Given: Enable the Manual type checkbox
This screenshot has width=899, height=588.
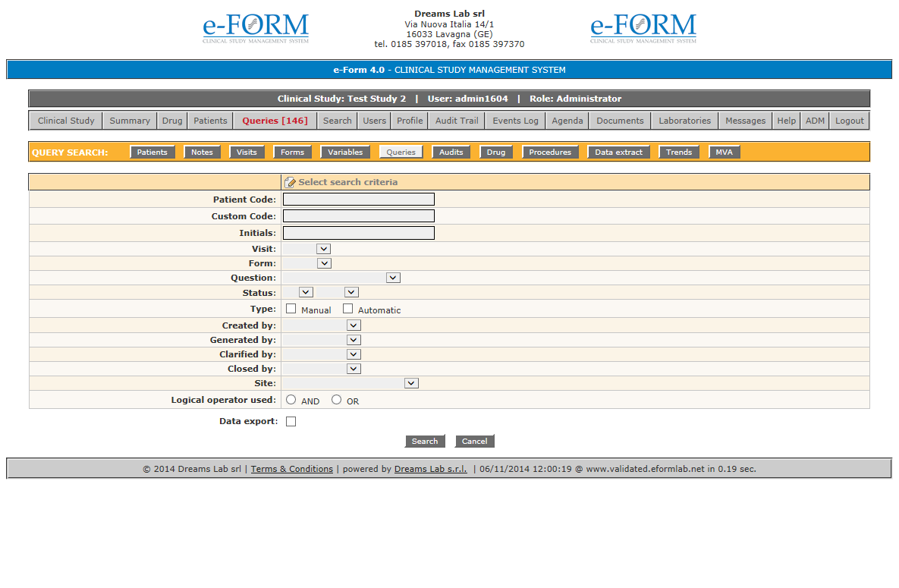Looking at the screenshot, I should point(291,309).
